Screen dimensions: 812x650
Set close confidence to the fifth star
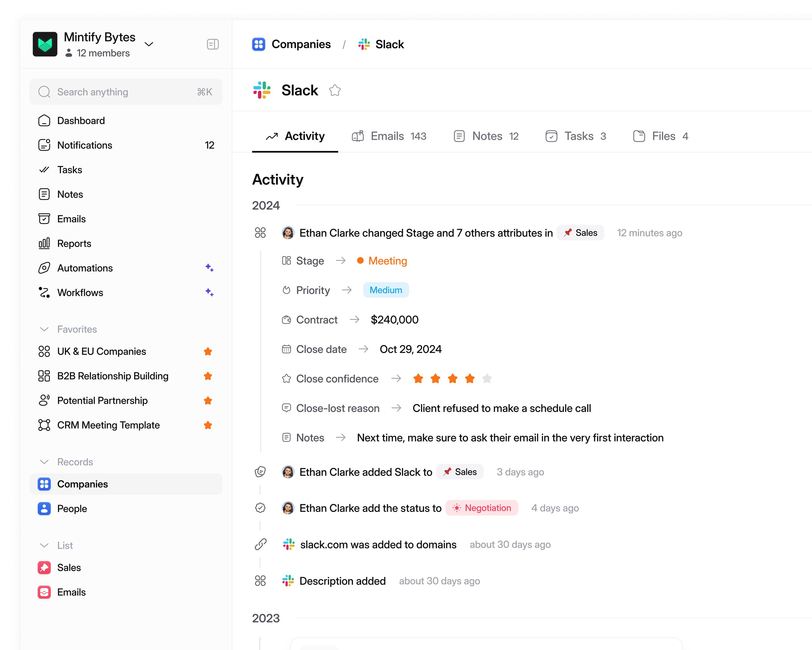[x=487, y=378]
